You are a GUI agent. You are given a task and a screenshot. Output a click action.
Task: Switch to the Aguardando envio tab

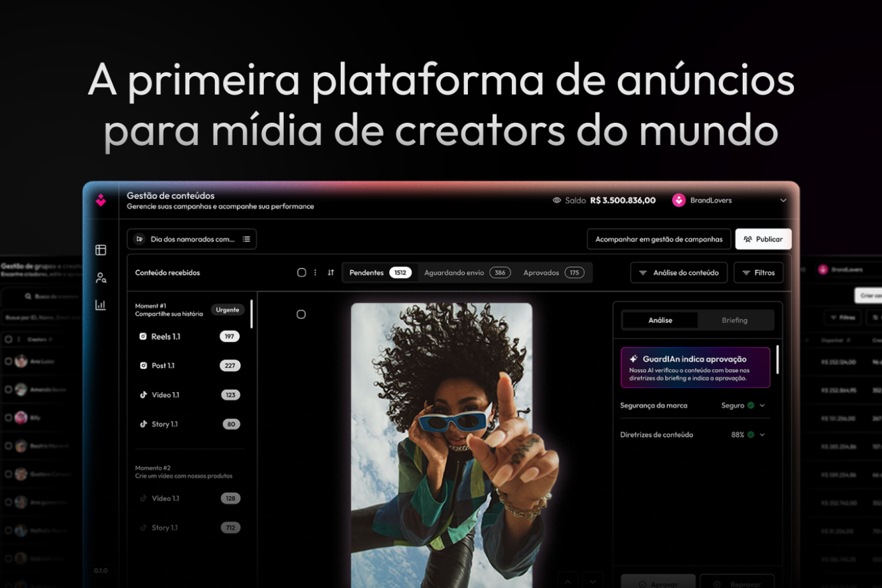(x=467, y=273)
